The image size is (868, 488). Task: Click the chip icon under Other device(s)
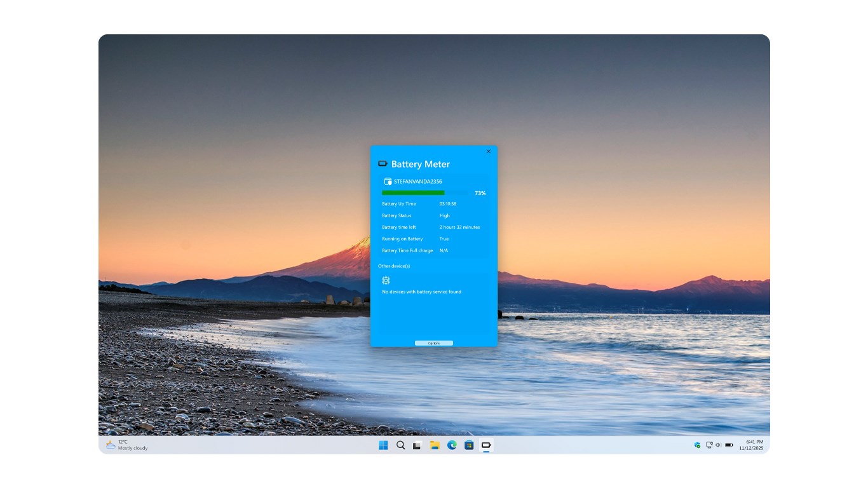tap(386, 280)
